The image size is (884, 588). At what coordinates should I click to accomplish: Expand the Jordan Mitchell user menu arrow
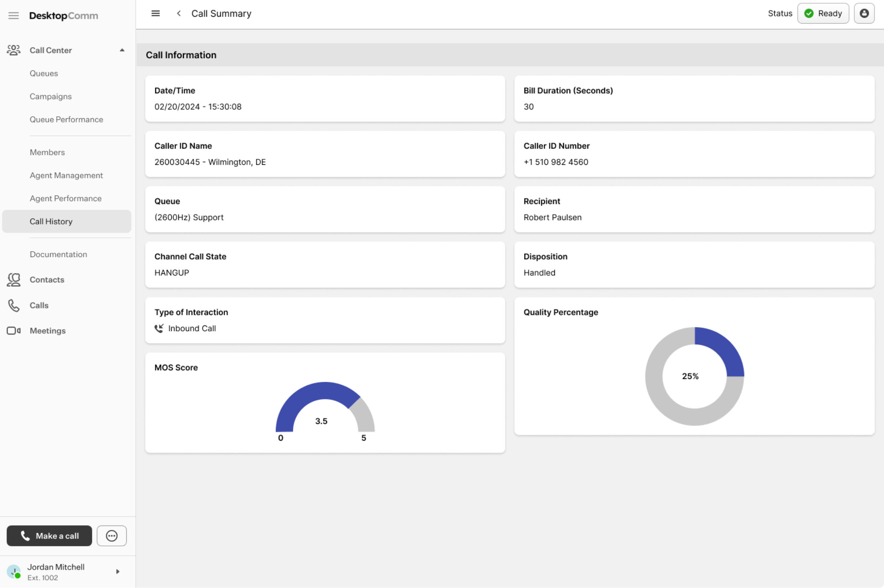[x=117, y=572]
